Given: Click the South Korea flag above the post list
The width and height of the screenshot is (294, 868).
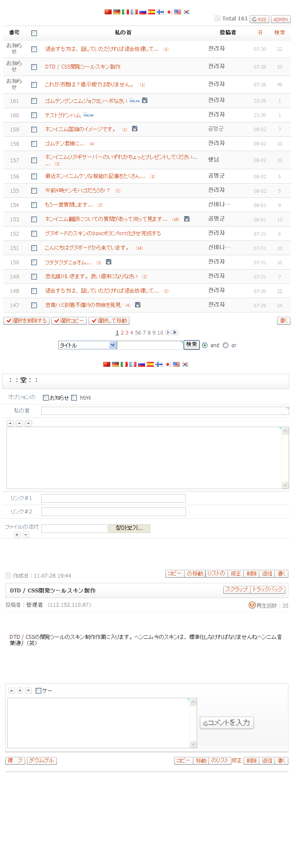Looking at the screenshot, I should 186,12.
